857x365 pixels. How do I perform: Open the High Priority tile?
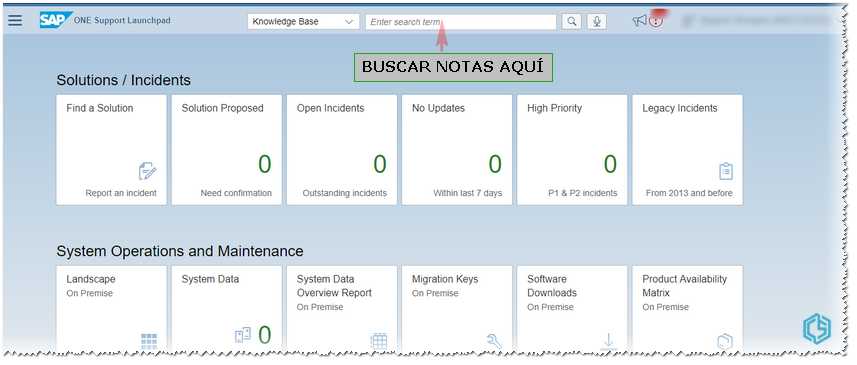click(572, 150)
